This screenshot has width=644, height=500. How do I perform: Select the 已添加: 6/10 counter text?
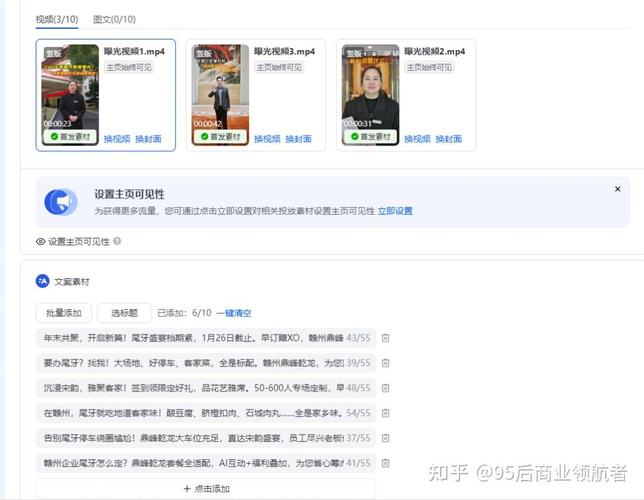tap(184, 313)
